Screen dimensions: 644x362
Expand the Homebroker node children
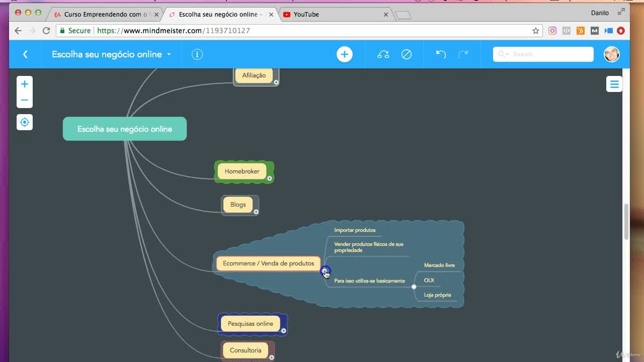coord(270,178)
